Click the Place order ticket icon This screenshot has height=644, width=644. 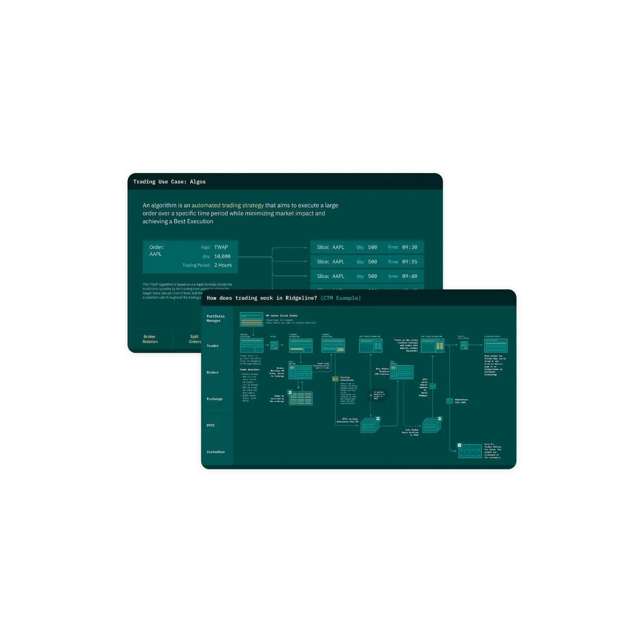coord(274,345)
